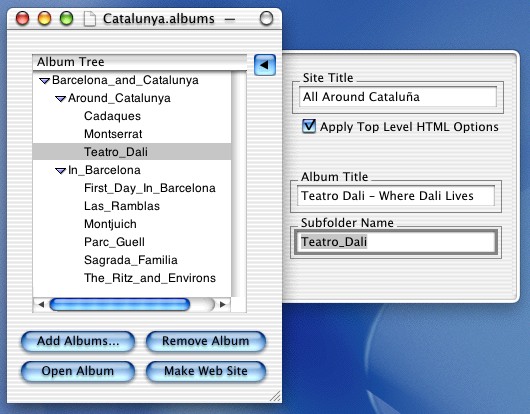Select First_Day_In_Barcelona in the tree
Image resolution: width=530 pixels, height=414 pixels.
click(x=150, y=188)
